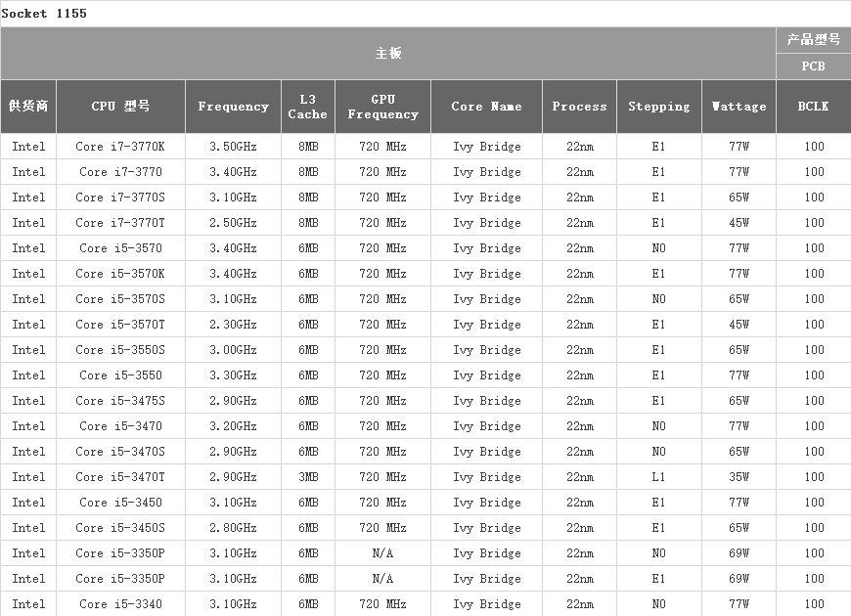The height and width of the screenshot is (616, 851).
Task: Click the 'Core Name' column header
Action: coord(487,107)
